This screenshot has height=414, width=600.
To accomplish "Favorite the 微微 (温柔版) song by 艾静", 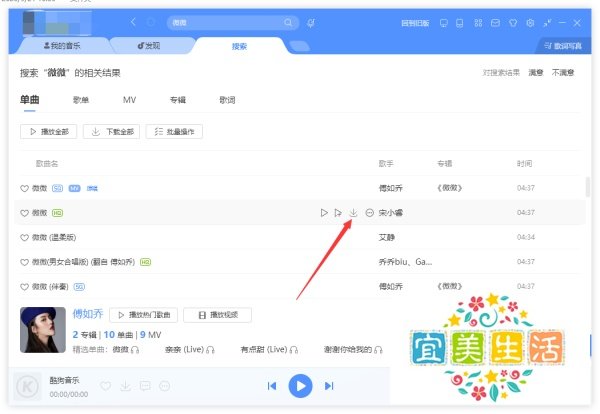I will click(24, 237).
